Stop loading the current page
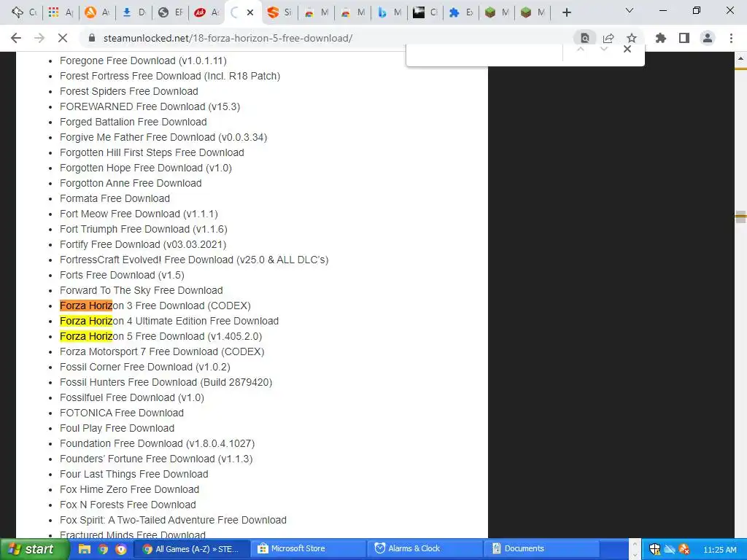 (63, 38)
